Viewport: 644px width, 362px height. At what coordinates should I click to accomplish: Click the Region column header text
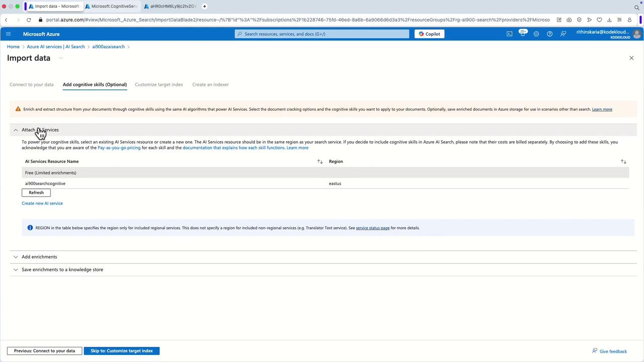point(336,161)
